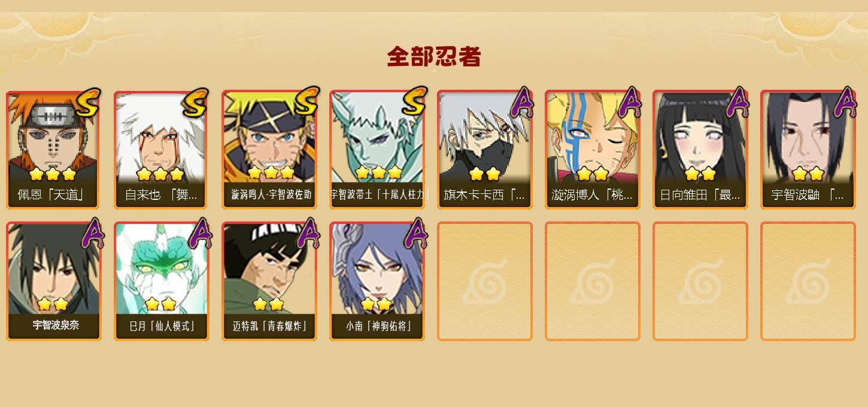Screen dimensions: 868x407
Task: Click the S rank badge on 自来也
Action: click(196, 102)
